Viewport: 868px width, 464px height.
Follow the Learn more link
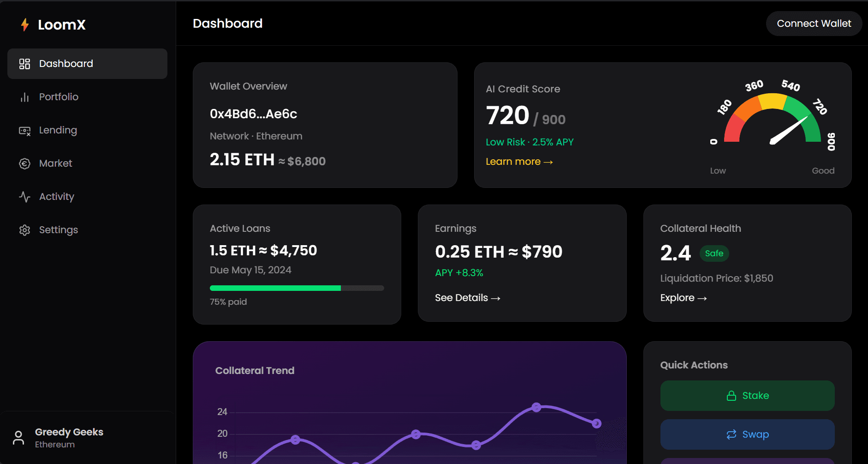(x=519, y=162)
